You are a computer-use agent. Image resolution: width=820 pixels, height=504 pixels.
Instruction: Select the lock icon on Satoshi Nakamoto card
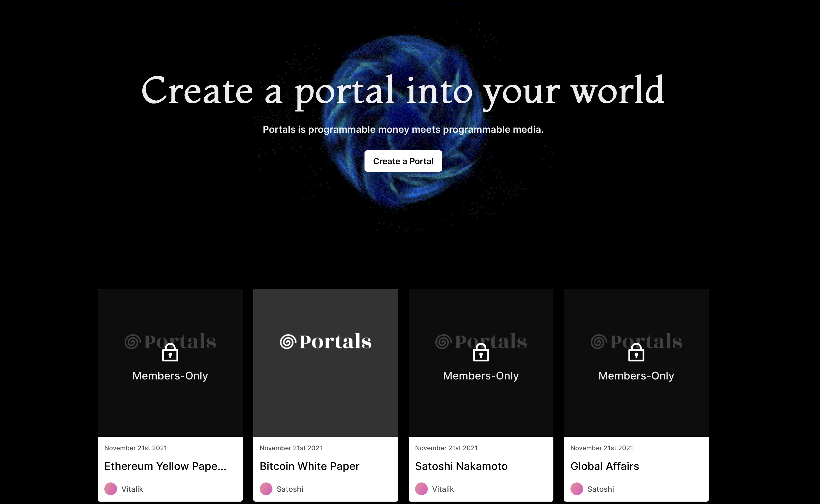click(481, 352)
